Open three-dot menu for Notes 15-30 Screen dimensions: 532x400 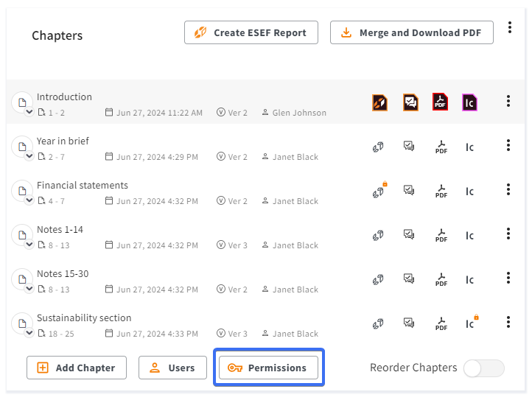pos(508,278)
